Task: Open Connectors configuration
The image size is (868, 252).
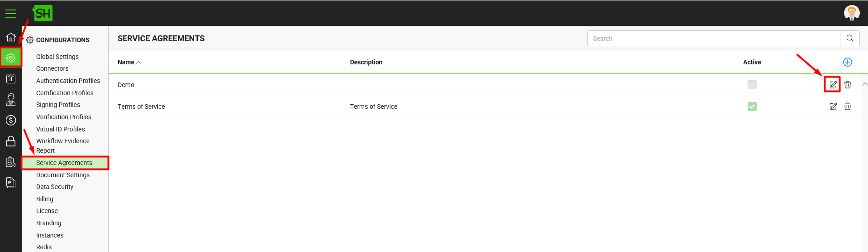Action: pos(52,68)
